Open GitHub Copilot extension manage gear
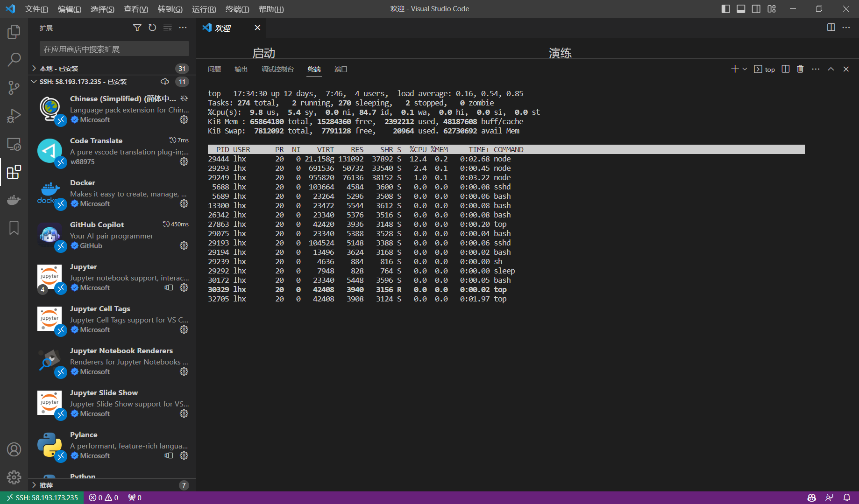The width and height of the screenshot is (859, 504). (184, 245)
